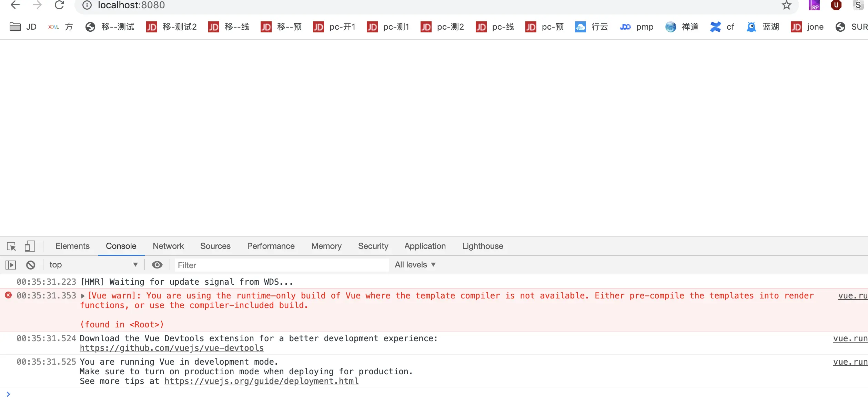View site information icon in the address bar
Screen dimensions: 868x406
tap(87, 5)
